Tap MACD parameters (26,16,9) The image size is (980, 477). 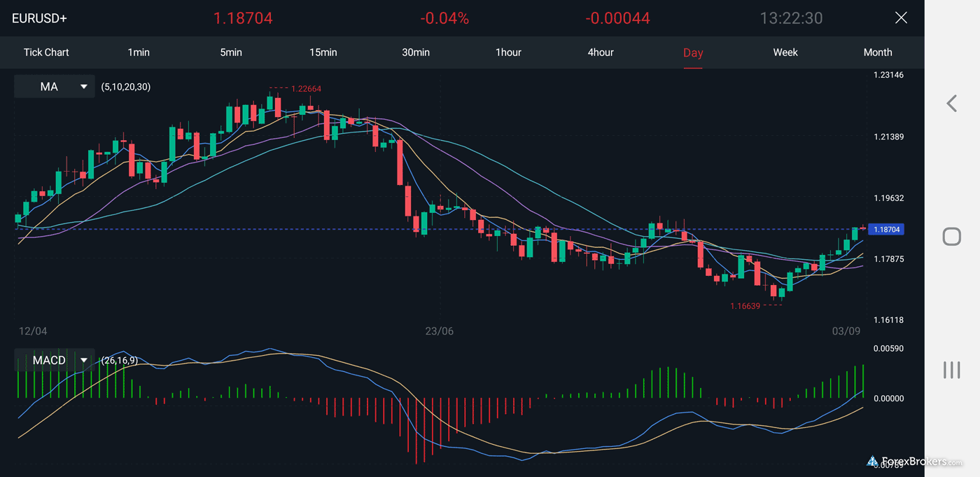(x=119, y=361)
